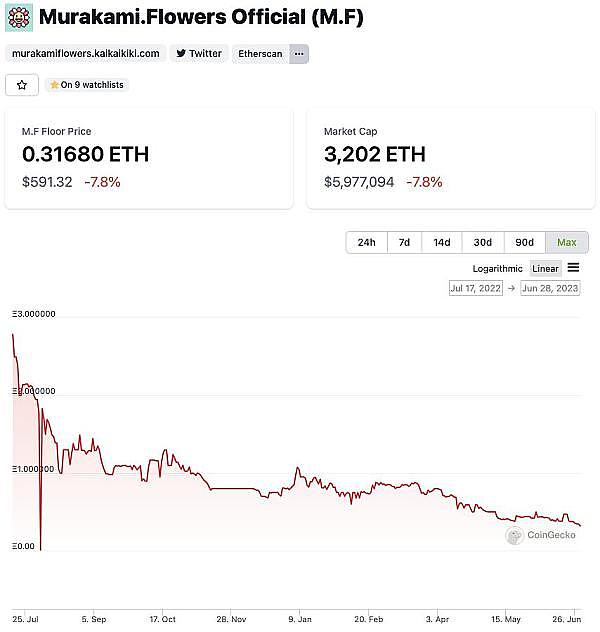Screen dimensions: 600x632
Task: Open the three-dots more links button
Action: [x=299, y=54]
